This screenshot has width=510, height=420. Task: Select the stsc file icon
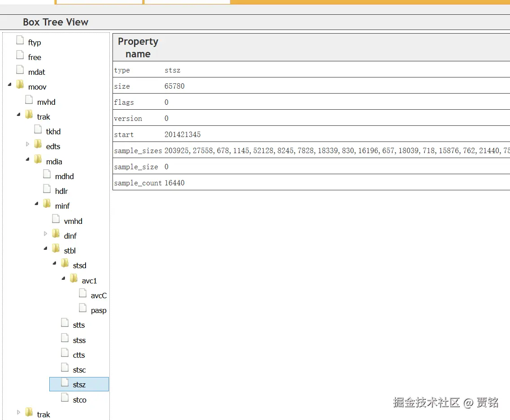click(x=65, y=368)
